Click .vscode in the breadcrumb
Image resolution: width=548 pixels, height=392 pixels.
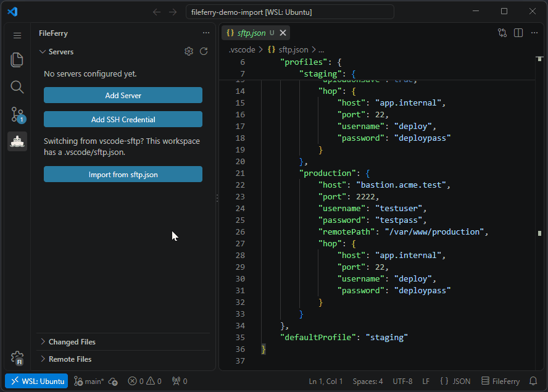coord(242,49)
